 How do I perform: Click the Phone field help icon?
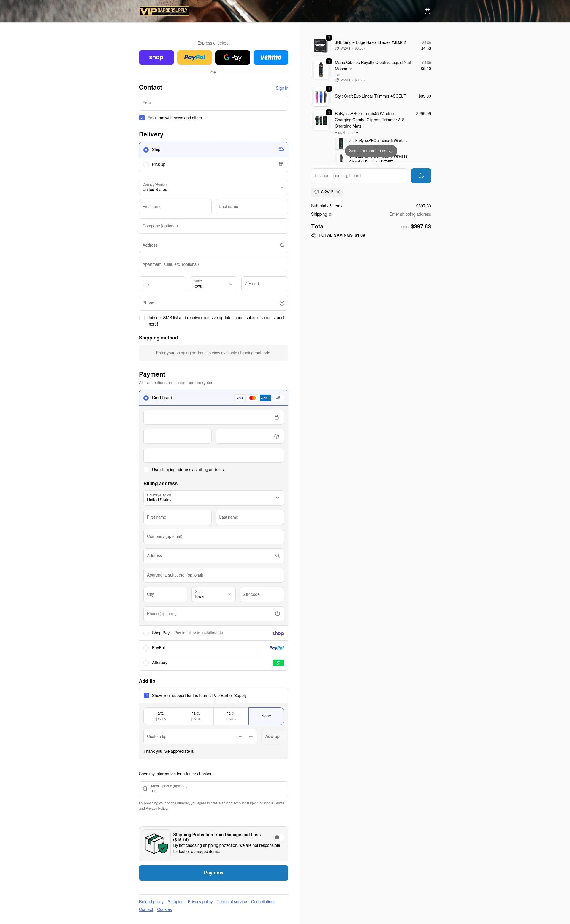tap(282, 303)
